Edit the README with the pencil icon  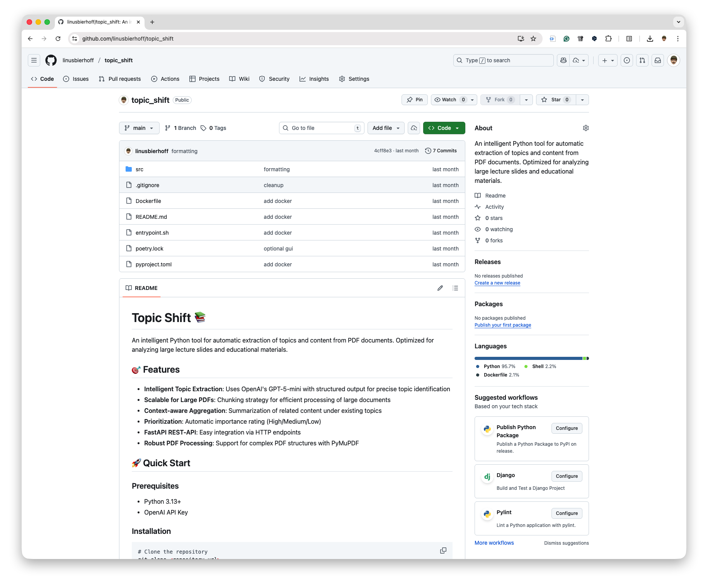pos(440,288)
